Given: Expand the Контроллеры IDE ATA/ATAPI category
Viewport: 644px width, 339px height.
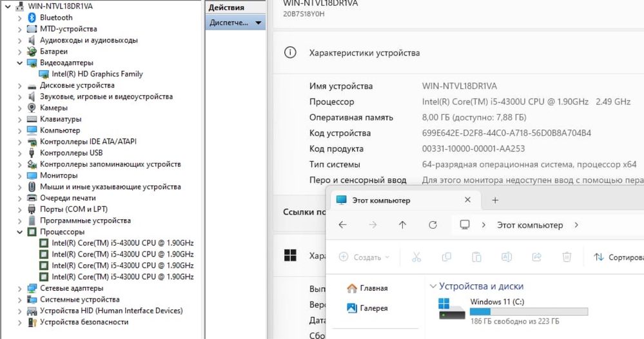Looking at the screenshot, I should 19,142.
